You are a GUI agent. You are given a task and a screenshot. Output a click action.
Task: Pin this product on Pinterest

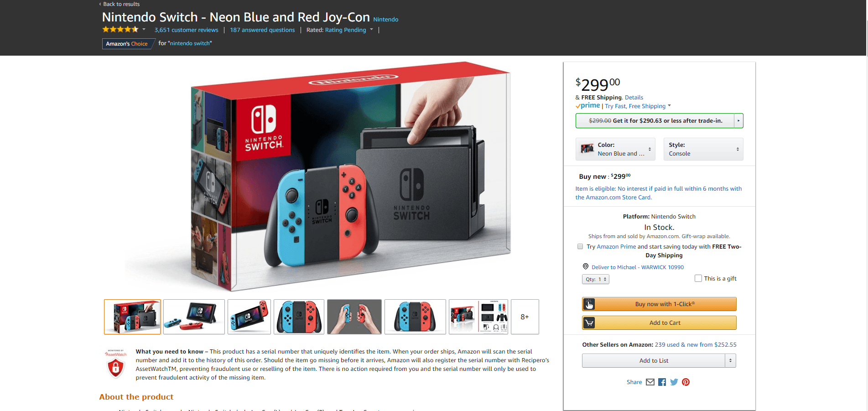(686, 382)
